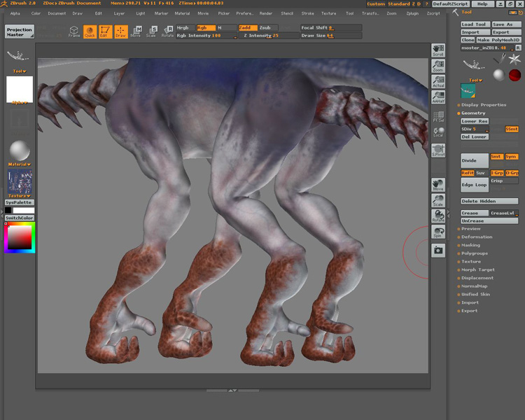Collapse the Geometry section

click(x=473, y=113)
